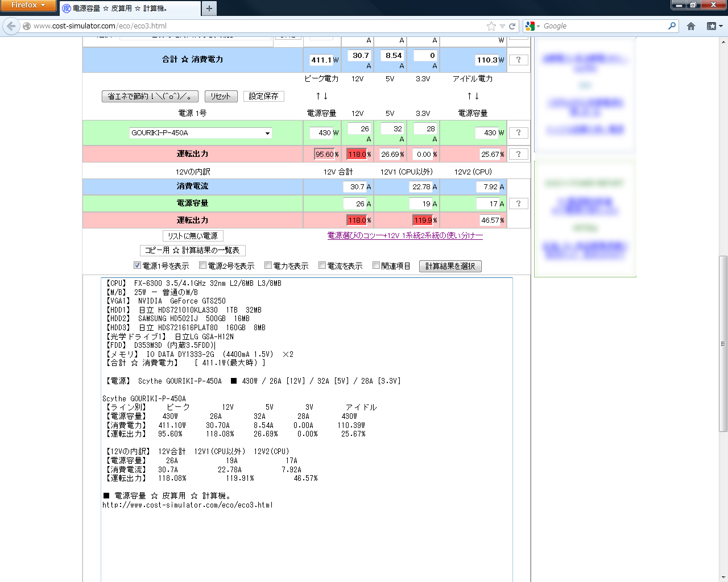728x582 pixels.
Task: Check 電源2号を表示 checkbox
Action: pyautogui.click(x=202, y=265)
